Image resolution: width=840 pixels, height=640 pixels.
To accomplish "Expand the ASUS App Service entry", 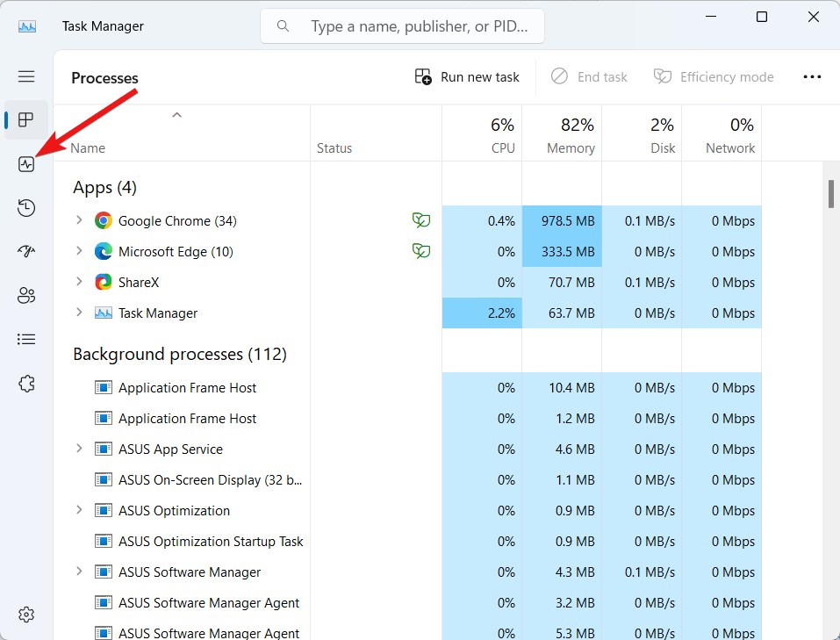I will [x=79, y=449].
